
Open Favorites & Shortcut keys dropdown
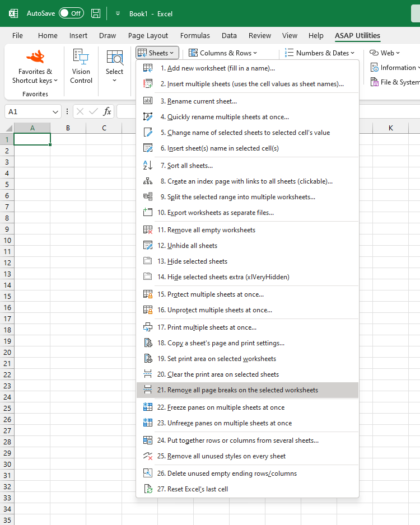[35, 67]
